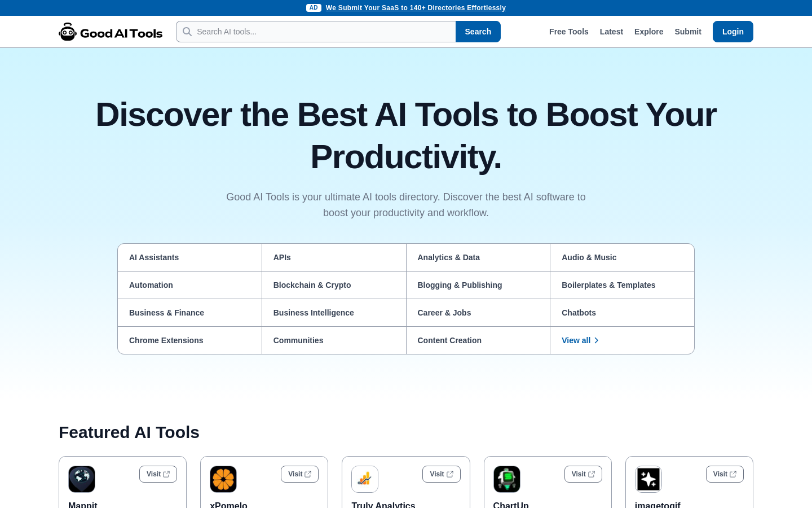Viewport: 812px width, 508px height.
Task: Click the Discover the Best AI Tools headline
Action: (x=406, y=135)
